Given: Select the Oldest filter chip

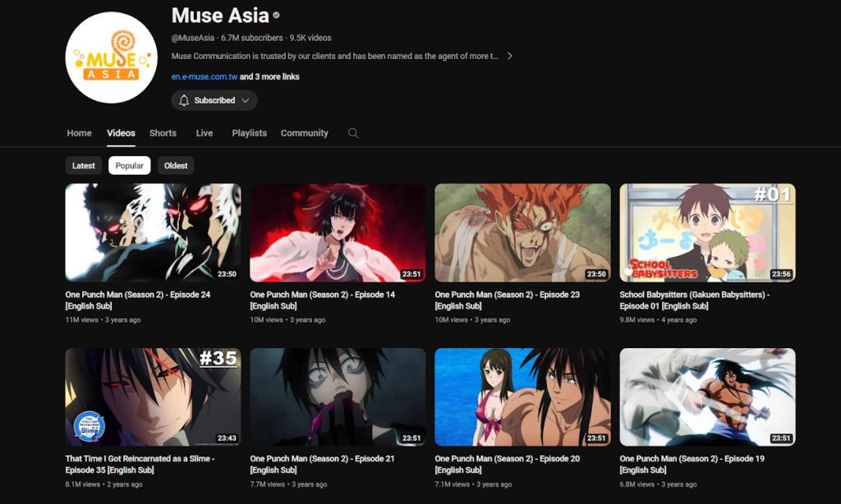Looking at the screenshot, I should click(x=176, y=165).
